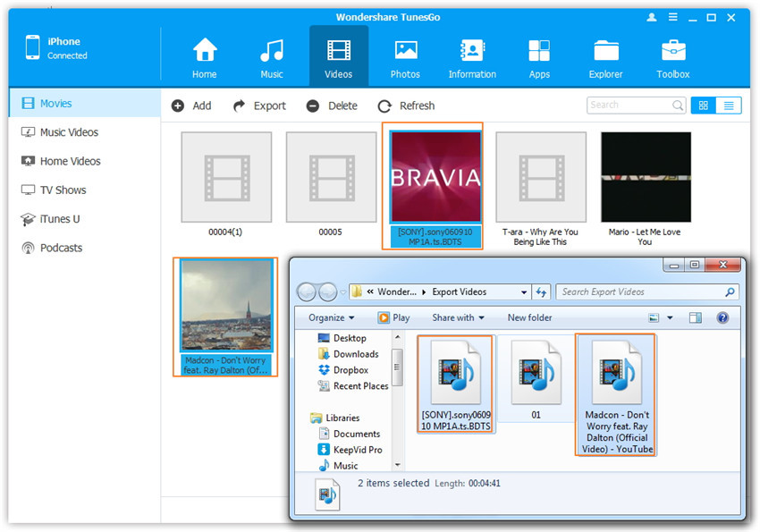Expand the Export Videos address path dropdown
This screenshot has width=760, height=532.
coord(524,292)
